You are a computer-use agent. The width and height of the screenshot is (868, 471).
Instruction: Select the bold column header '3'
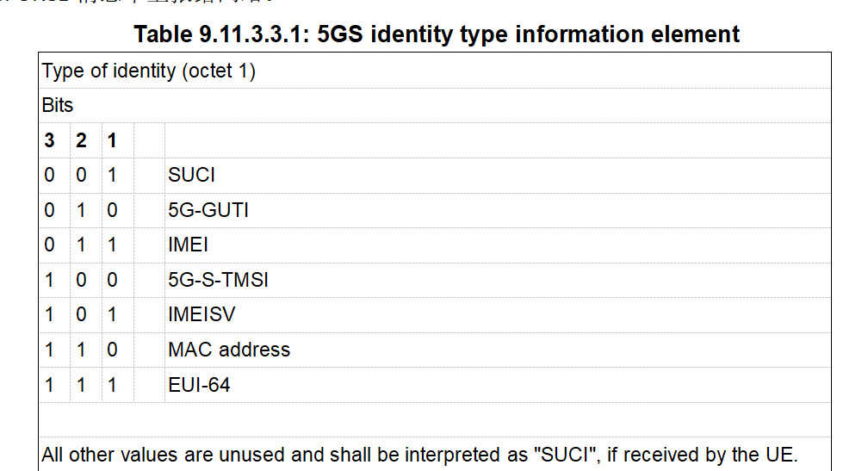coord(50,140)
